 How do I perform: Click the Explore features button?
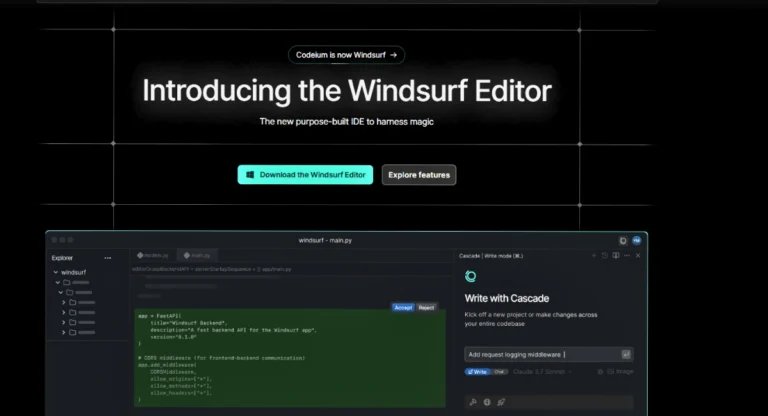(x=419, y=175)
